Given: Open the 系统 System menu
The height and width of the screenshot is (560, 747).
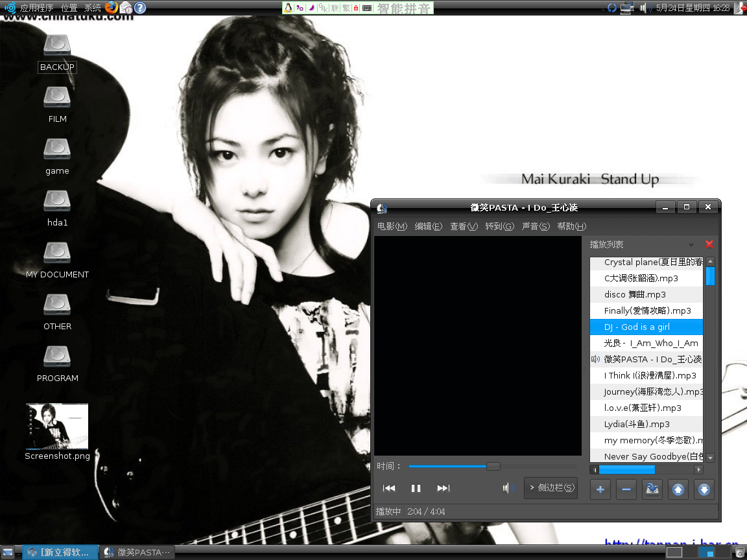Looking at the screenshot, I should [93, 8].
